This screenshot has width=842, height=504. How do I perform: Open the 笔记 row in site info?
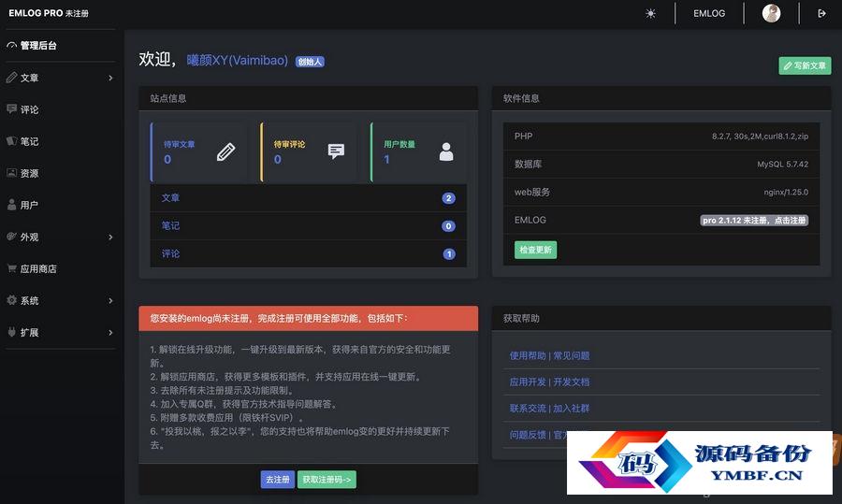[x=308, y=226]
